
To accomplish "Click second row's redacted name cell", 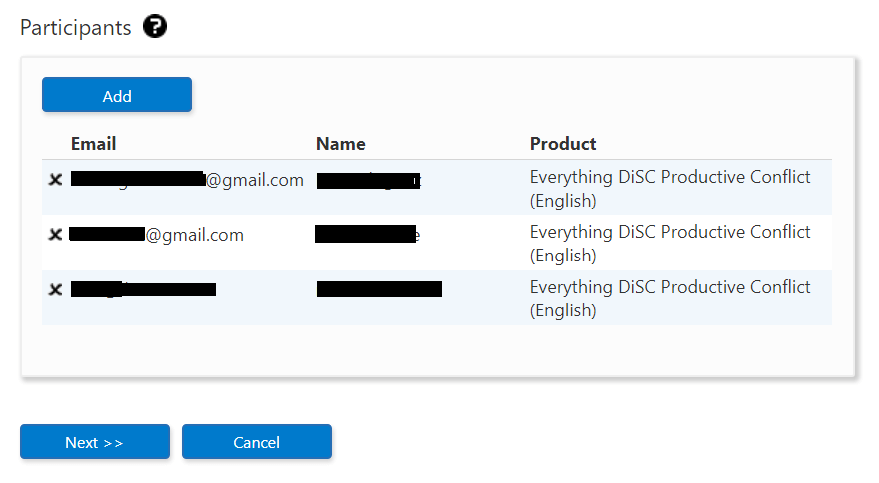I will pos(367,234).
